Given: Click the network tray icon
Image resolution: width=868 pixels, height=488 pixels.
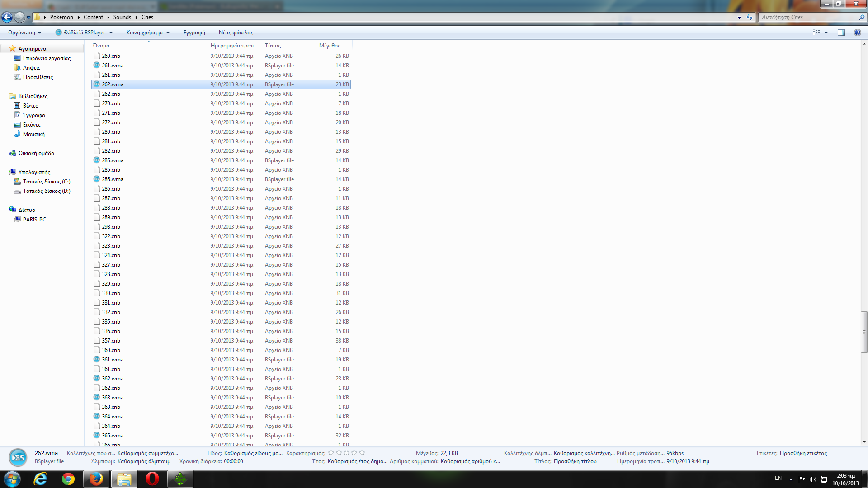Looking at the screenshot, I should tap(824, 479).
